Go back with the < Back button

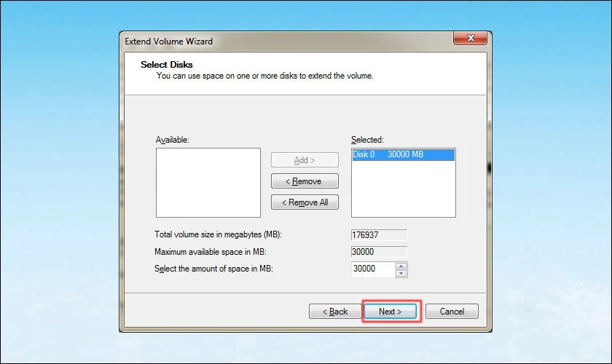tap(335, 312)
